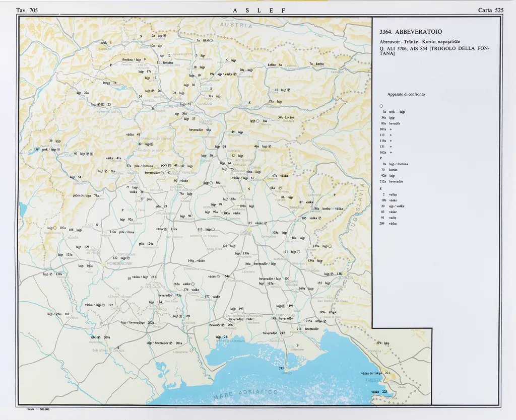Click the circled P symbol at point 138
Screen dimensions: 516x420
click(333, 274)
